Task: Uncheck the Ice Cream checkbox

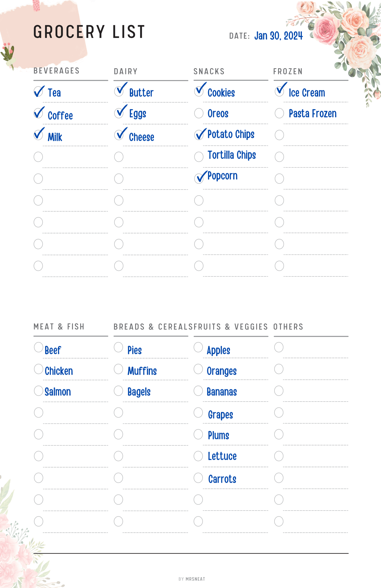Action: click(x=279, y=91)
